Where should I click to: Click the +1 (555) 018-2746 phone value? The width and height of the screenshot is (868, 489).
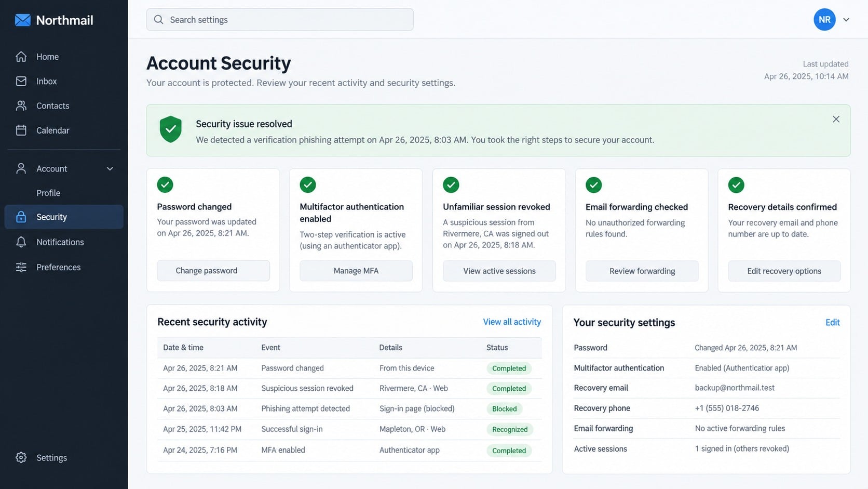(x=727, y=408)
